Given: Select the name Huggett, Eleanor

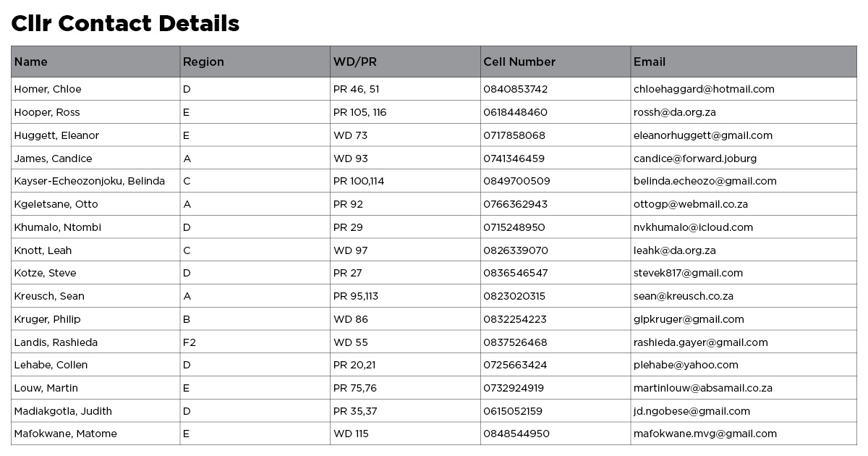Looking at the screenshot, I should [x=56, y=135].
